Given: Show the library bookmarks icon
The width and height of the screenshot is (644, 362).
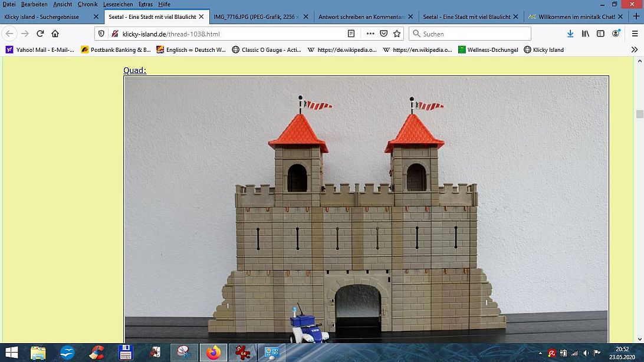Looking at the screenshot, I should pos(586,34).
